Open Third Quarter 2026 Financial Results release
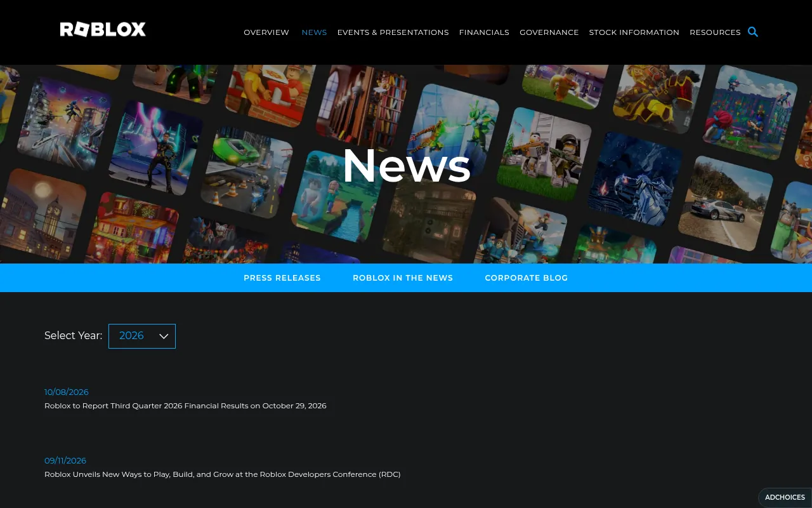812x508 pixels. pyautogui.click(x=185, y=406)
